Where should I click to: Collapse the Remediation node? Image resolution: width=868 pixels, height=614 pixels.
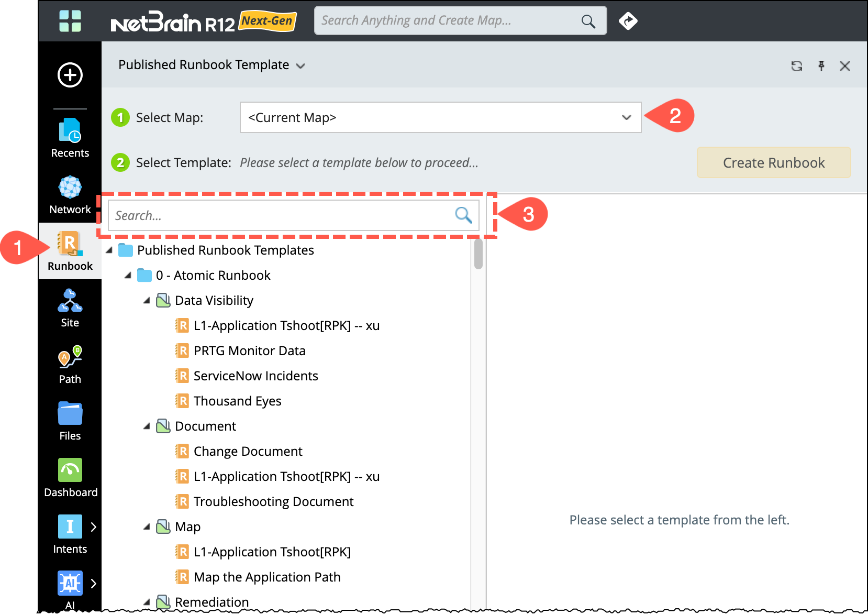pos(147,602)
